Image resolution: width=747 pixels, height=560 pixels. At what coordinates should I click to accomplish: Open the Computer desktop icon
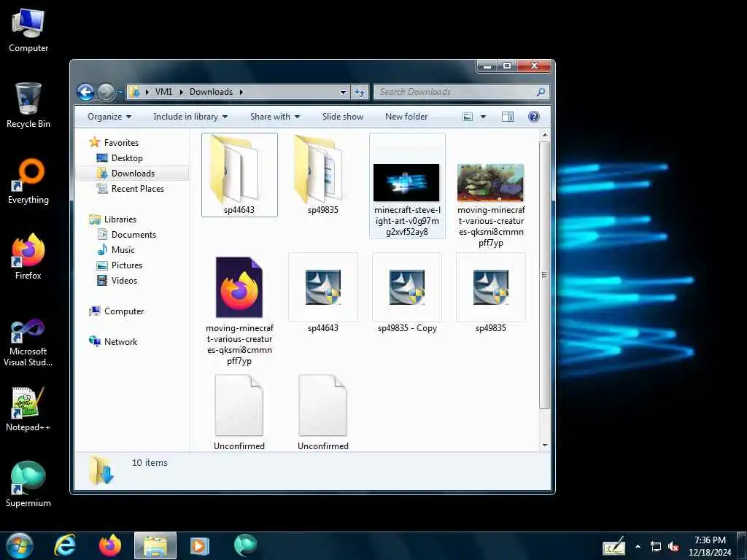(x=28, y=30)
